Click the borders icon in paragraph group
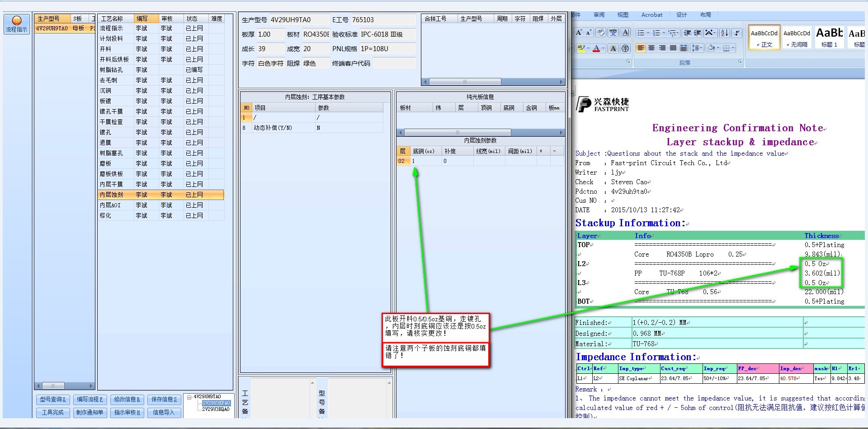 click(x=726, y=48)
